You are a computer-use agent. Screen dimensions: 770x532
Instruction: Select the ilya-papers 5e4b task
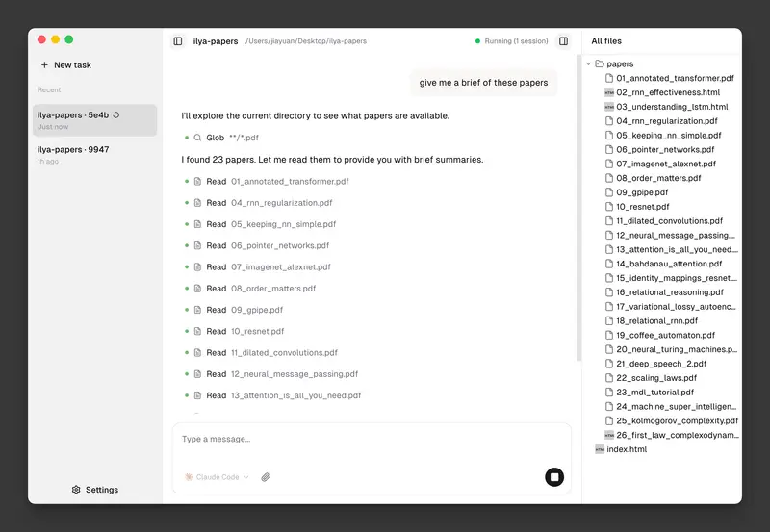pos(94,120)
